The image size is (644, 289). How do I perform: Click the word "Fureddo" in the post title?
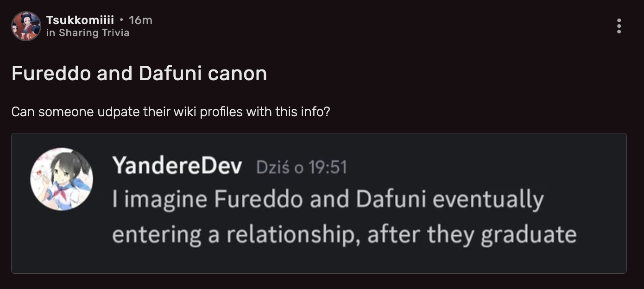[51, 74]
